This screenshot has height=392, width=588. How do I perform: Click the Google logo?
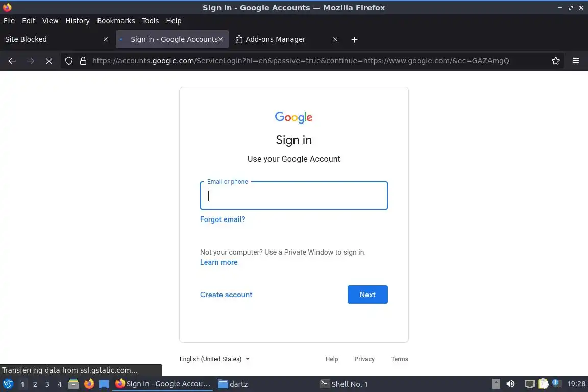293,117
